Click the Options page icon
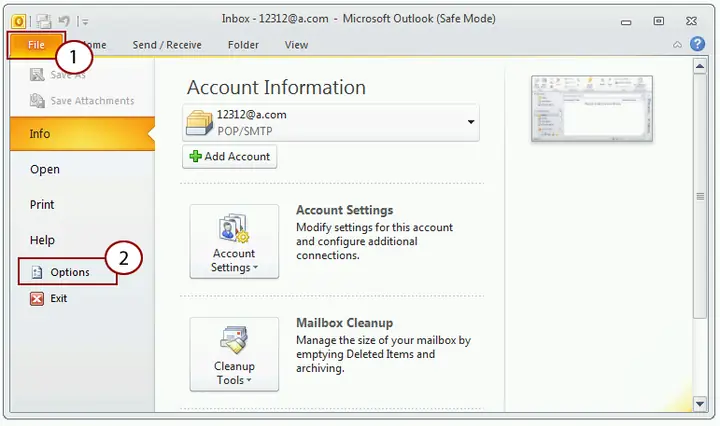Screen dimensions: 720x426 pos(37,272)
